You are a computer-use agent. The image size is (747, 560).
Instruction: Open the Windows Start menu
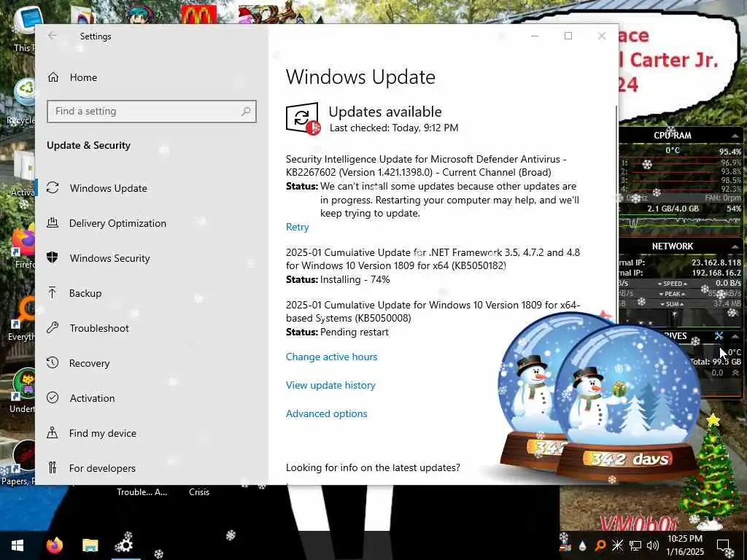(x=18, y=545)
